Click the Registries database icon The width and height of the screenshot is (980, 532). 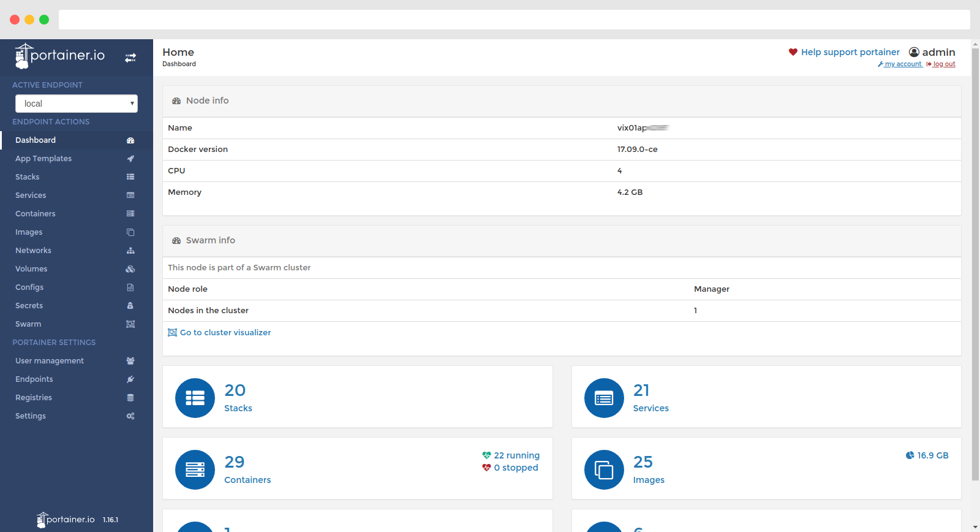(x=130, y=398)
